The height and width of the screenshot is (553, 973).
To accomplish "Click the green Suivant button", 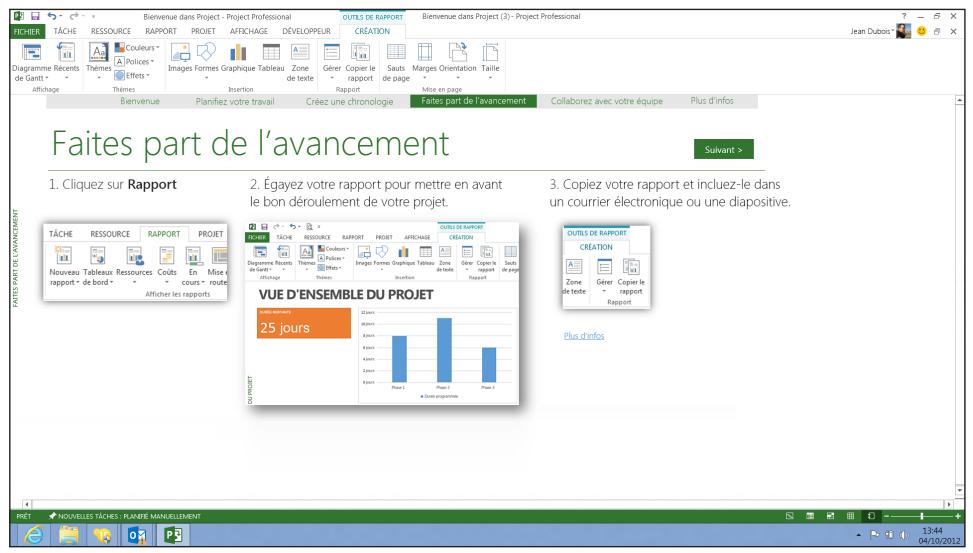I will pos(724,150).
